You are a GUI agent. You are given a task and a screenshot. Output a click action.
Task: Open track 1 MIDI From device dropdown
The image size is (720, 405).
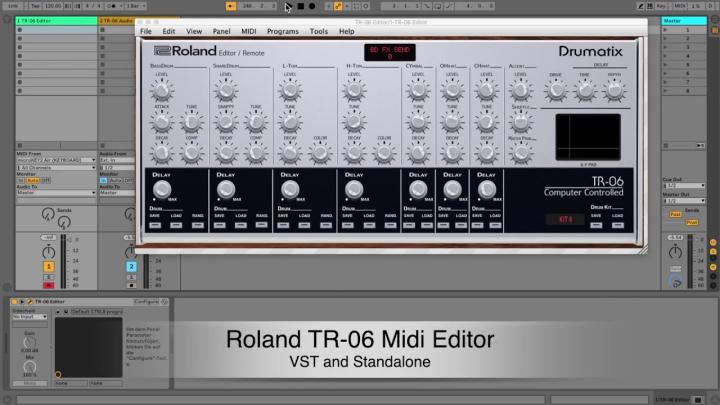(x=56, y=160)
